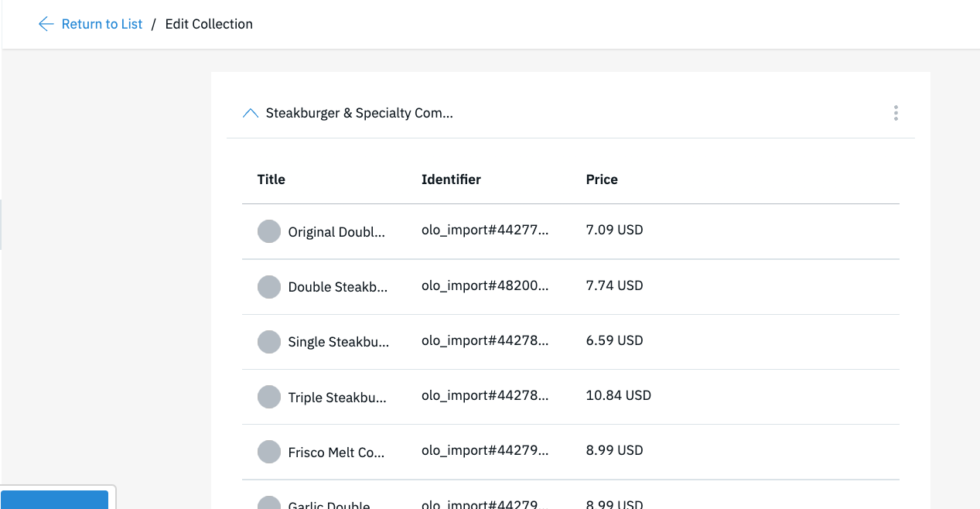Select the Original Doubl... item title
Image resolution: width=980 pixels, height=509 pixels.
[336, 232]
